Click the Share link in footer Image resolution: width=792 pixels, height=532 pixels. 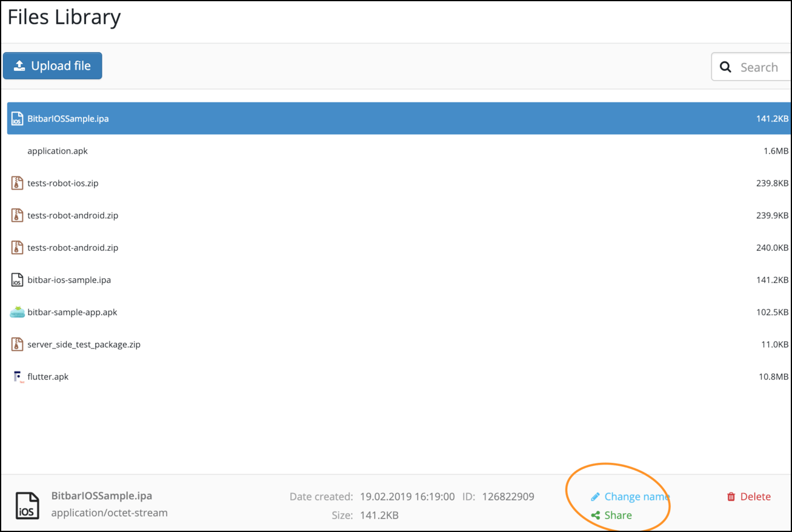[x=617, y=515]
